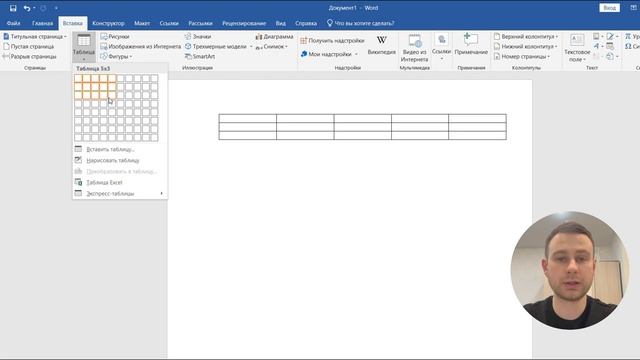The height and width of the screenshot is (360, 640).
Task: Insert SmartArt graphic
Action: coord(200,56)
